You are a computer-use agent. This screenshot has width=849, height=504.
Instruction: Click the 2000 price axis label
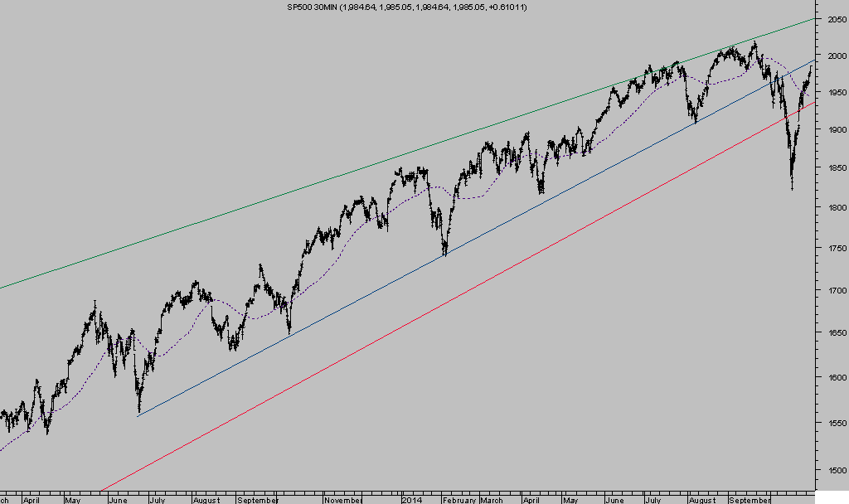836,56
